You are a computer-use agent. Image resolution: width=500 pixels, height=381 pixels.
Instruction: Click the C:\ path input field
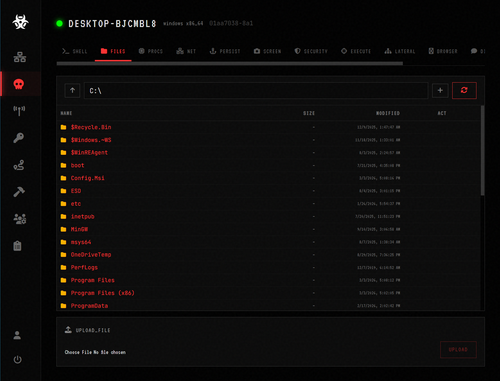point(256,90)
